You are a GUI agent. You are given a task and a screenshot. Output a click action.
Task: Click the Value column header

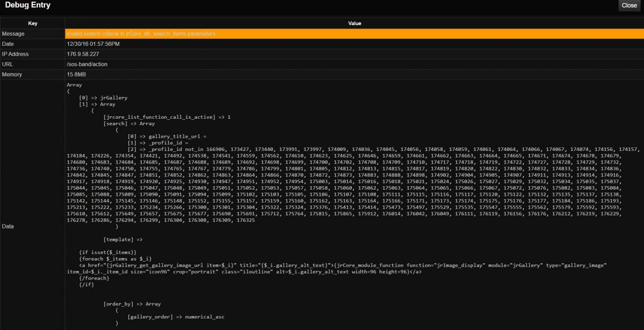click(x=354, y=24)
